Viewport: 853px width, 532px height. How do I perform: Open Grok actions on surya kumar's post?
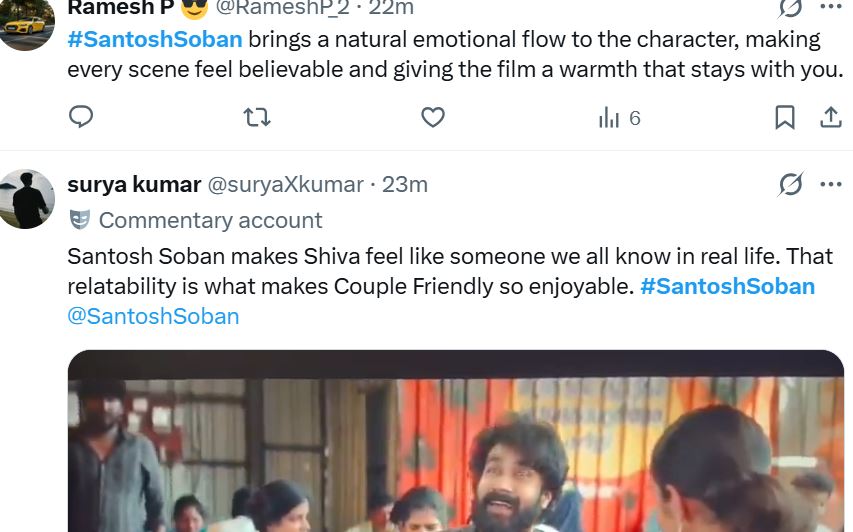tap(790, 184)
